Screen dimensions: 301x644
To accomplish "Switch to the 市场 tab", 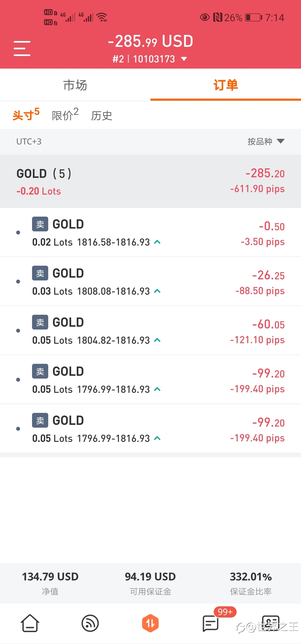I will click(75, 85).
